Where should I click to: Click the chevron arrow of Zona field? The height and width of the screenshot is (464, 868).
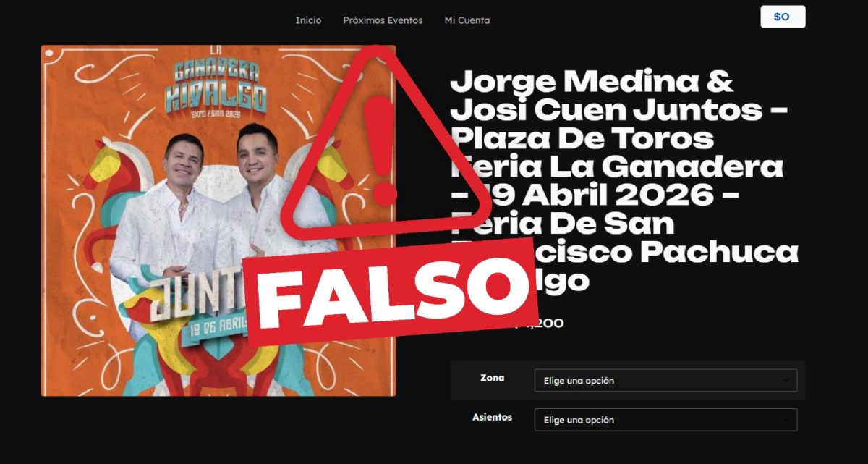click(x=786, y=381)
